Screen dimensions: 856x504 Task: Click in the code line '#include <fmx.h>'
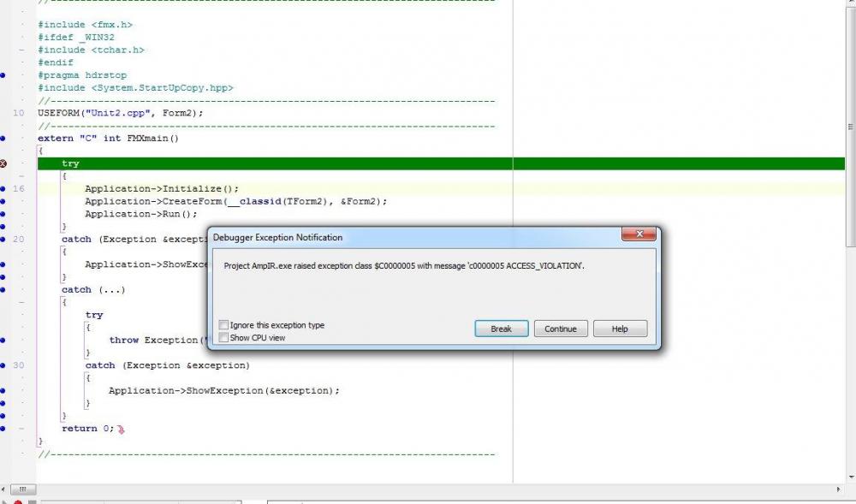85,25
